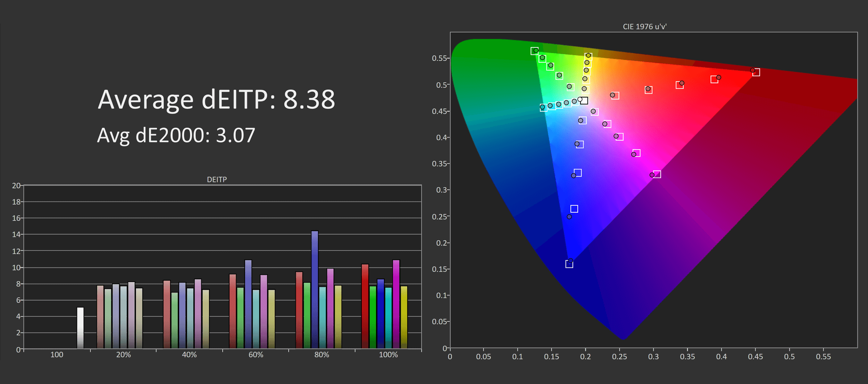
Task: Click the blue bar in the 60% group
Action: pos(248,304)
